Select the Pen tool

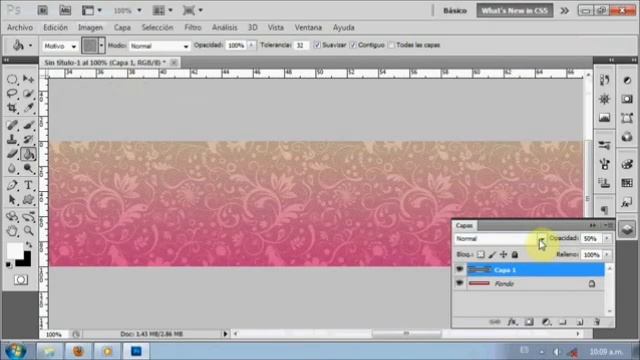[12, 185]
